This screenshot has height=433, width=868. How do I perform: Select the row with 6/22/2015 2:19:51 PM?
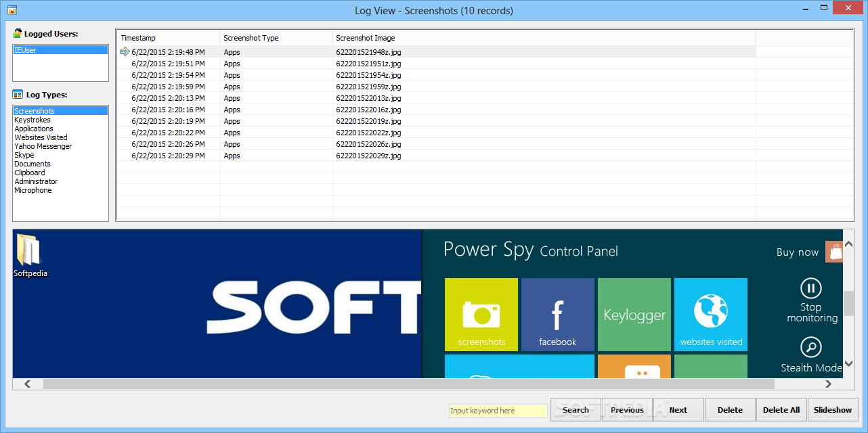[x=436, y=64]
